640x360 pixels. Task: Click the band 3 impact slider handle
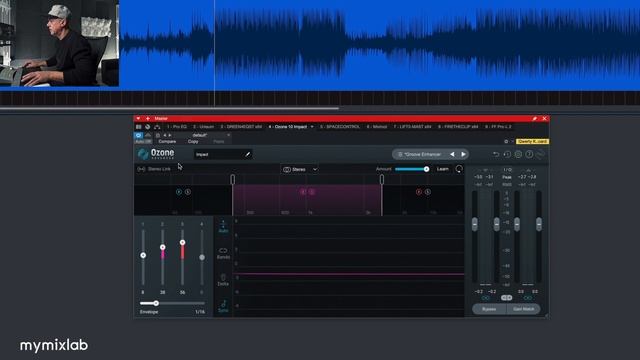182,242
